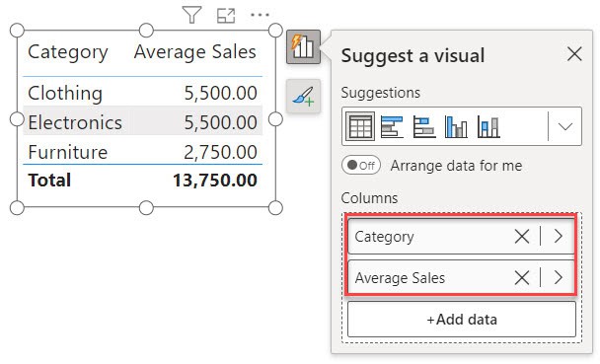This screenshot has height=364, width=600.
Task: Click the +Add data button
Action: (x=462, y=320)
